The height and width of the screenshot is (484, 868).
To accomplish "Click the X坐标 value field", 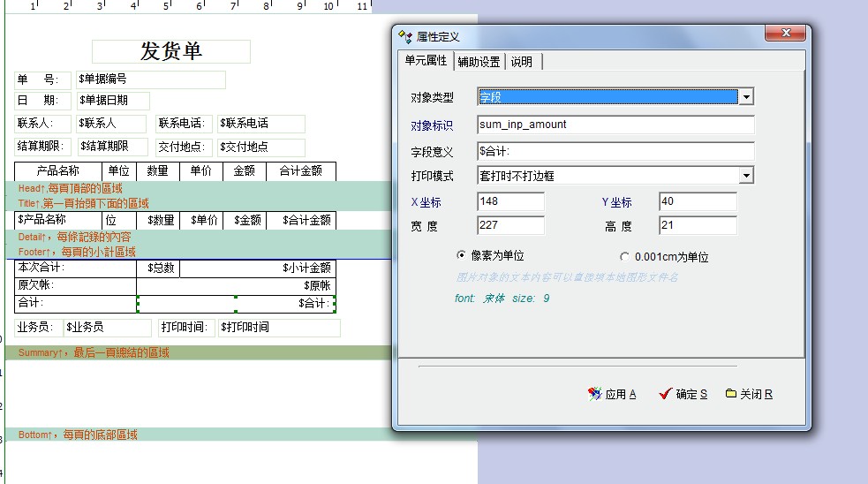I will [x=510, y=201].
